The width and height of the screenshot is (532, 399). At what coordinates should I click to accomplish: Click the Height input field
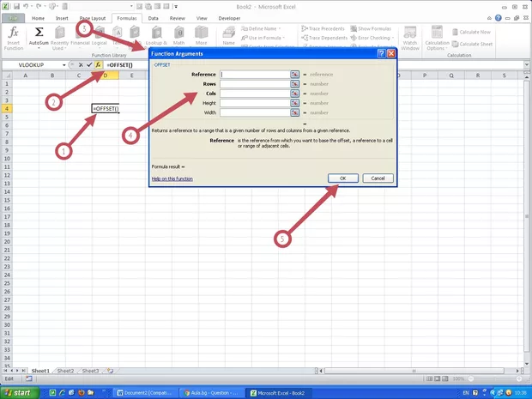click(255, 103)
